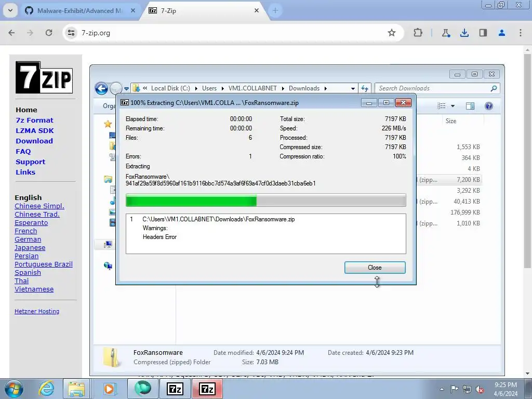Image resolution: width=532 pixels, height=399 pixels.
Task: View site information icon in address bar
Action: [x=71, y=33]
